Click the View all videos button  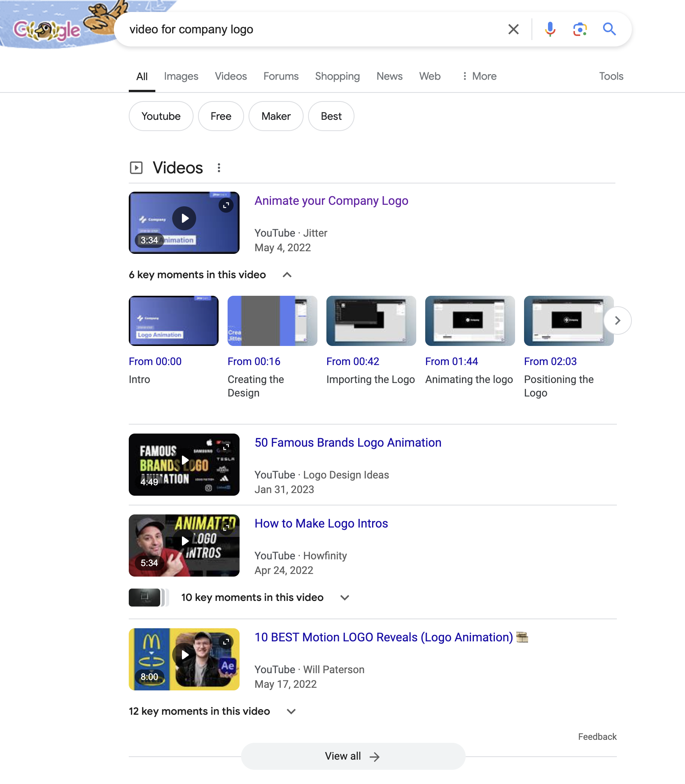(x=353, y=756)
